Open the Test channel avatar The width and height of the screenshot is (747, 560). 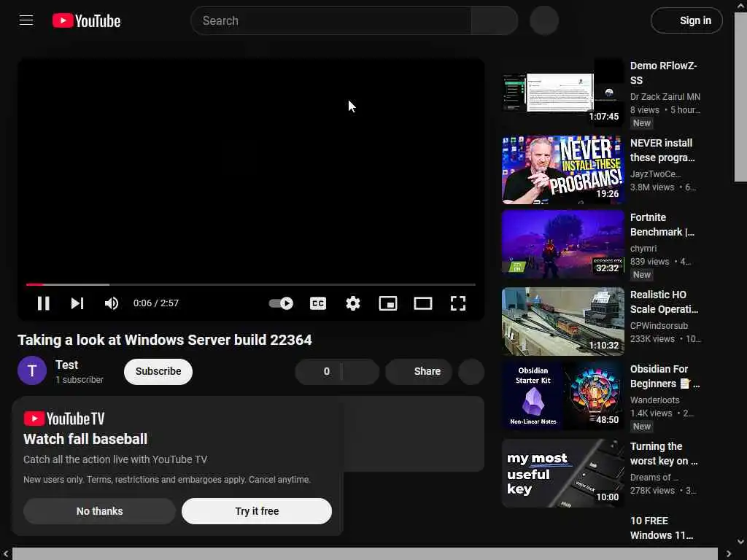click(32, 370)
